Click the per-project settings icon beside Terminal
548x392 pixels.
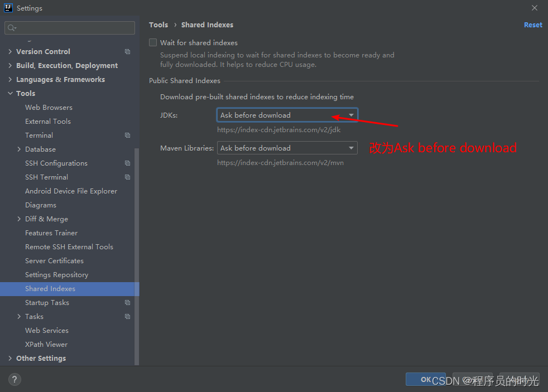[127, 135]
